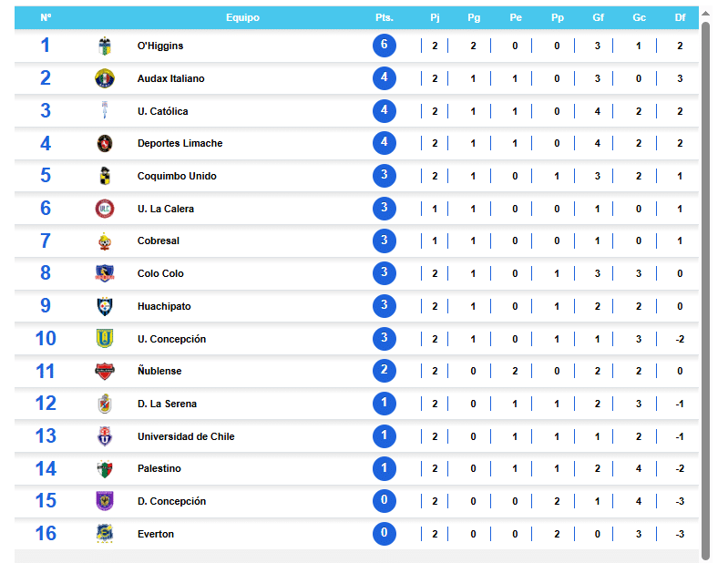Click the Huachipato shield logo
Viewport: 728px width, 563px height.
point(105,306)
